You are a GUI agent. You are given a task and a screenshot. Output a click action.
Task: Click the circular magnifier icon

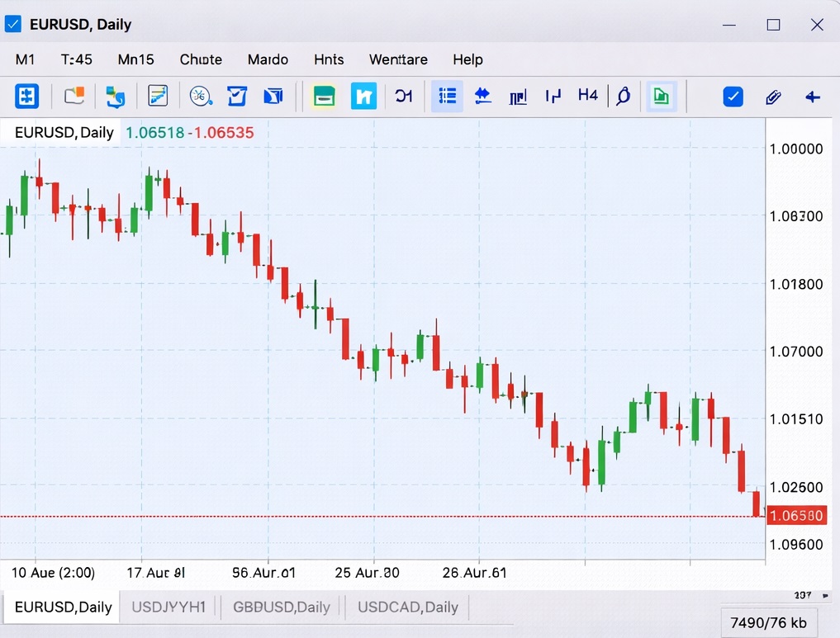201,97
